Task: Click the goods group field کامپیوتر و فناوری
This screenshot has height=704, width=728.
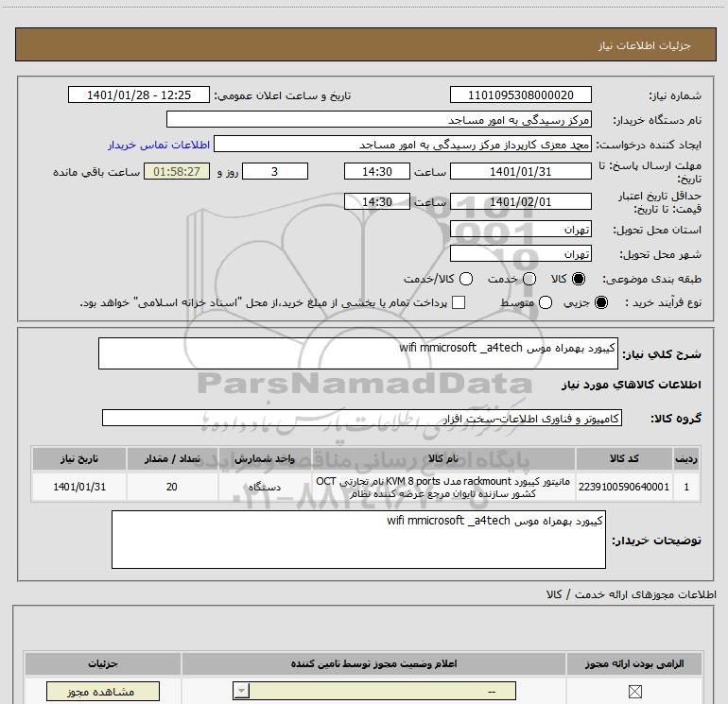Action: point(362,418)
